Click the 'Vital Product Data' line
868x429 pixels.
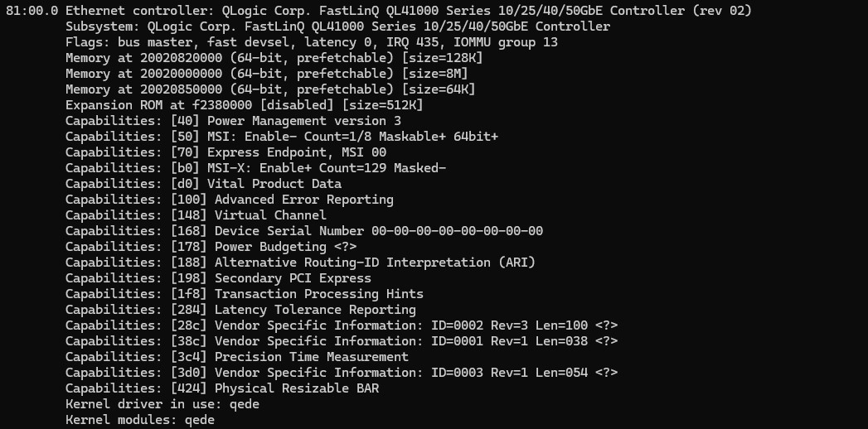[x=203, y=184]
